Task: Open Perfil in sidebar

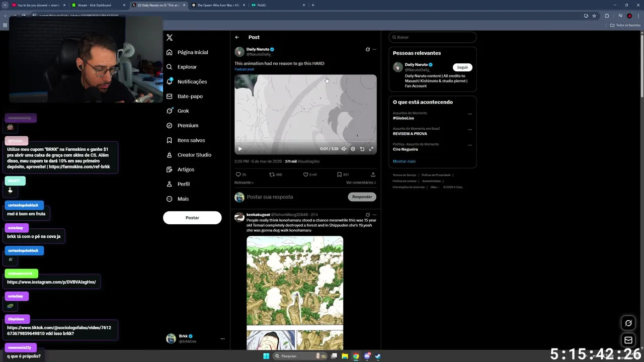Action: [178, 184]
